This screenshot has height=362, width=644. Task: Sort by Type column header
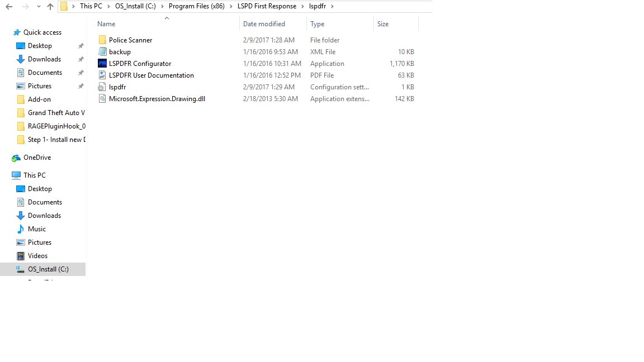317,24
